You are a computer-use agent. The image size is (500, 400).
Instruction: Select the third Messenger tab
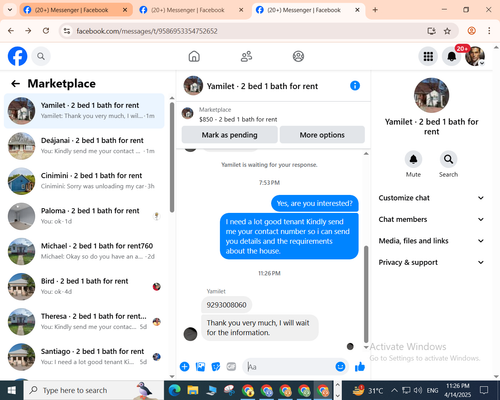[308, 10]
